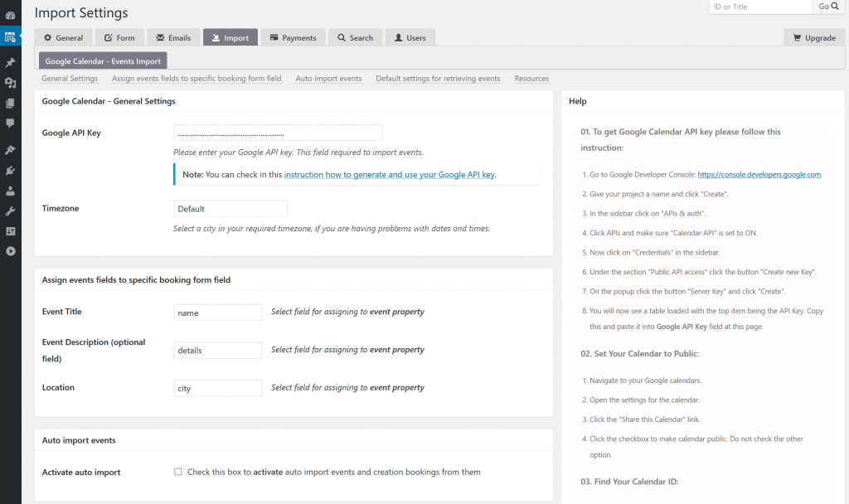The height and width of the screenshot is (504, 849).
Task: Open the Media library icon
Action: click(x=11, y=83)
